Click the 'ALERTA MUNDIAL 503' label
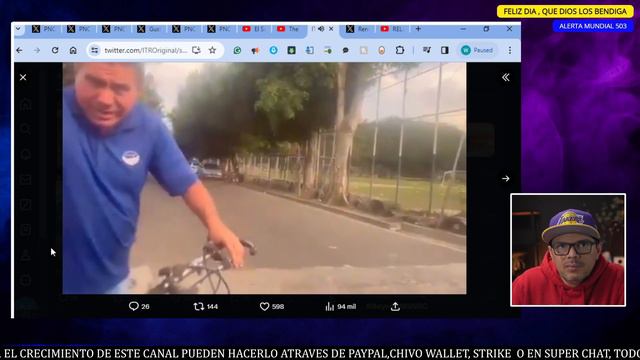 point(593,26)
